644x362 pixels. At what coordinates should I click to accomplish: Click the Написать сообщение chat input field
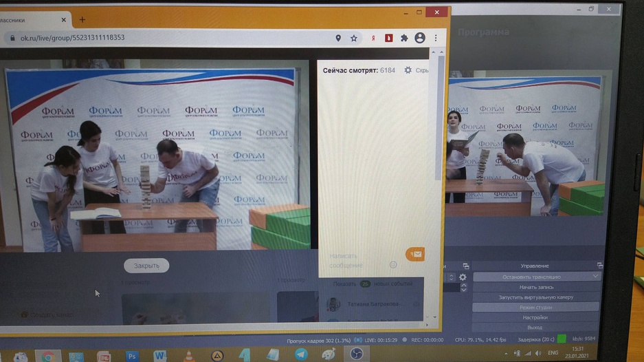356,260
